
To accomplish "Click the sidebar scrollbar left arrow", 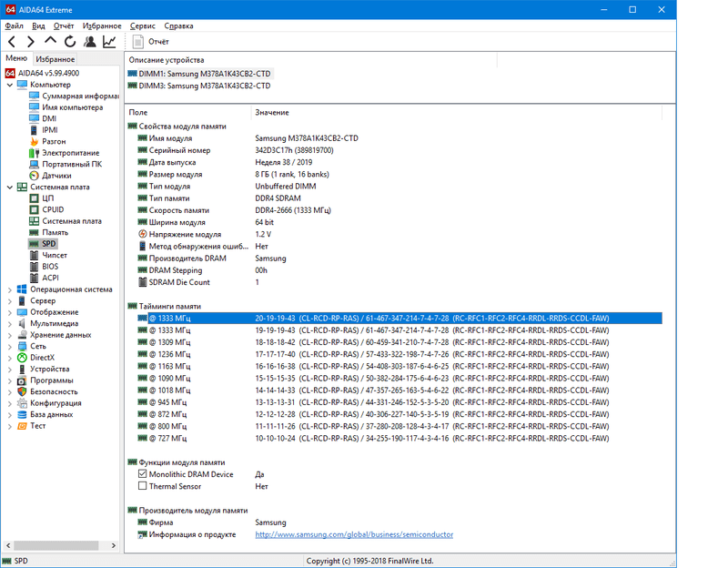I will coord(8,545).
